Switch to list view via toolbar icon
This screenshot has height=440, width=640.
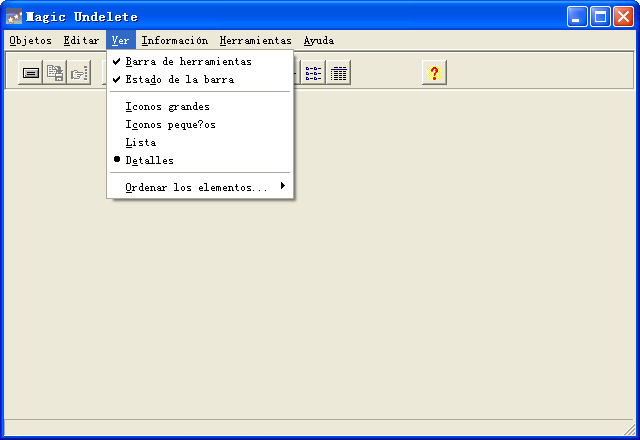[314, 73]
